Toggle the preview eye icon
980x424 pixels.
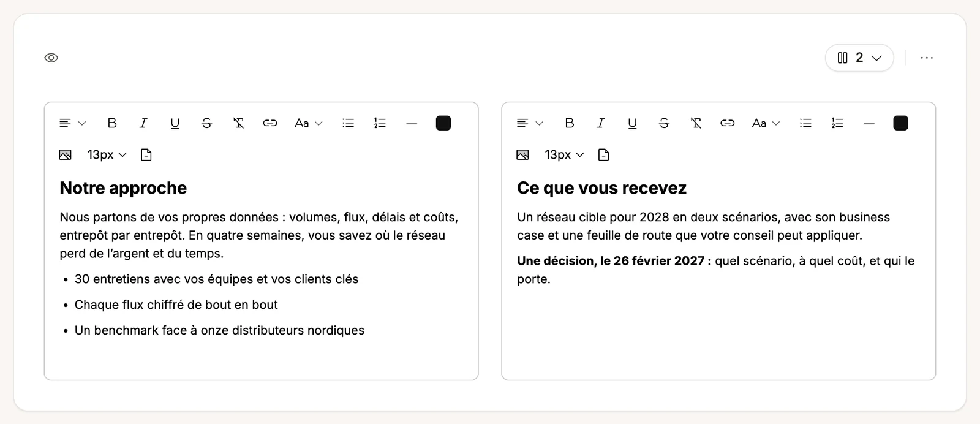pos(51,58)
